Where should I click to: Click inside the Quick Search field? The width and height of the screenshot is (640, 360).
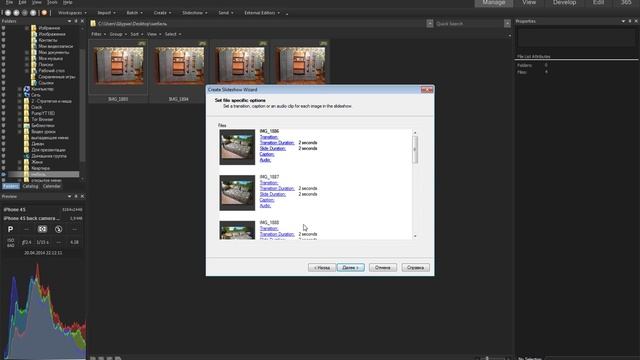[x=469, y=24]
